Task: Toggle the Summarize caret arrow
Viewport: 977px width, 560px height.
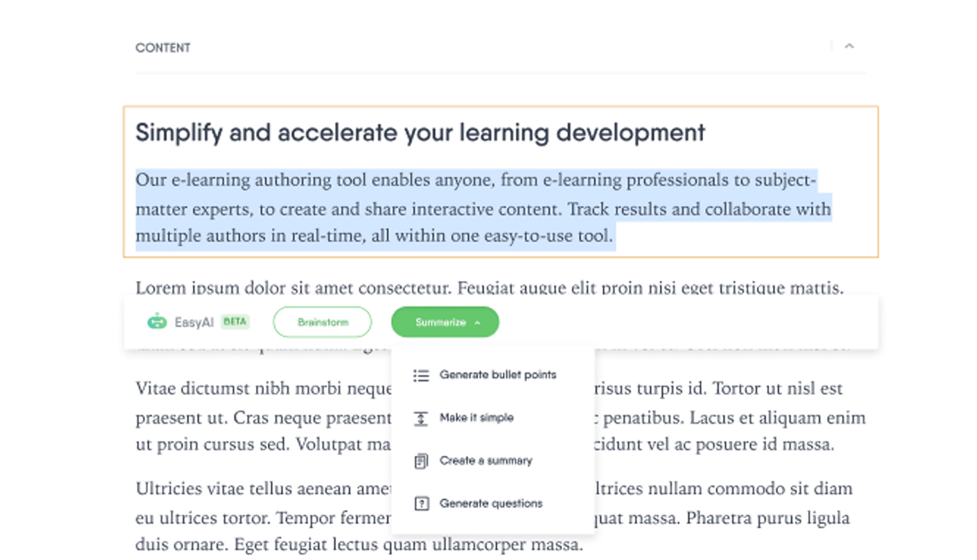Action: pos(477,323)
